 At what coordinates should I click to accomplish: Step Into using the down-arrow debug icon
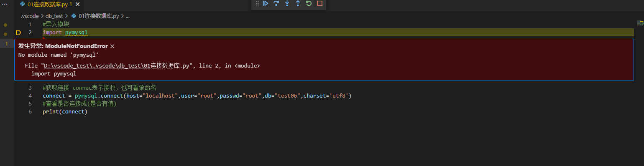287,3
